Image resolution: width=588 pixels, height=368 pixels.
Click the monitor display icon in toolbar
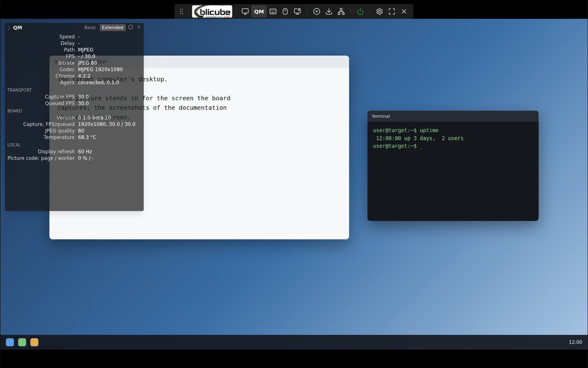click(x=245, y=11)
